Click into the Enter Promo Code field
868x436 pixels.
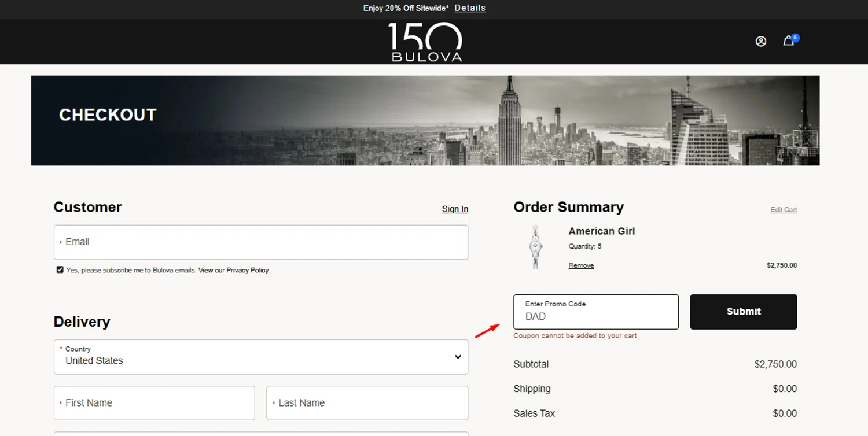click(x=596, y=312)
